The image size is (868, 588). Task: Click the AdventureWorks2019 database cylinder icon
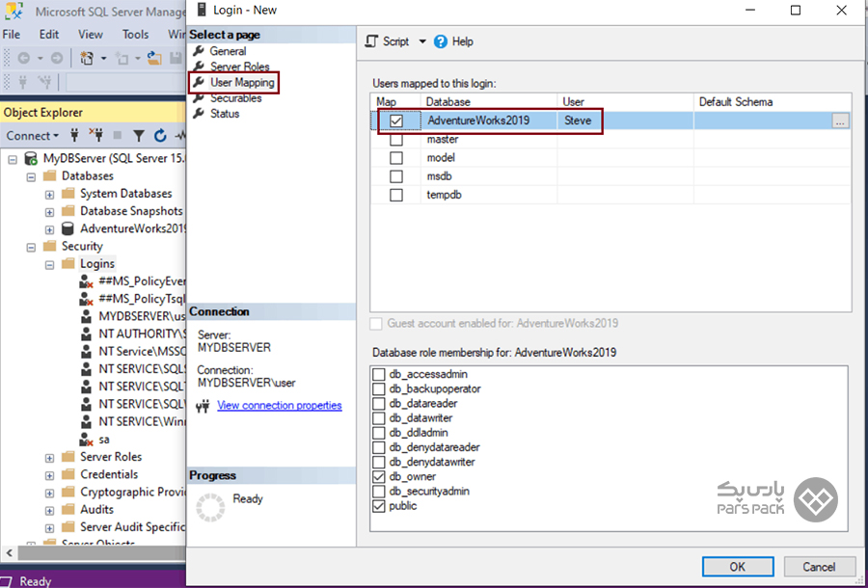pos(68,228)
